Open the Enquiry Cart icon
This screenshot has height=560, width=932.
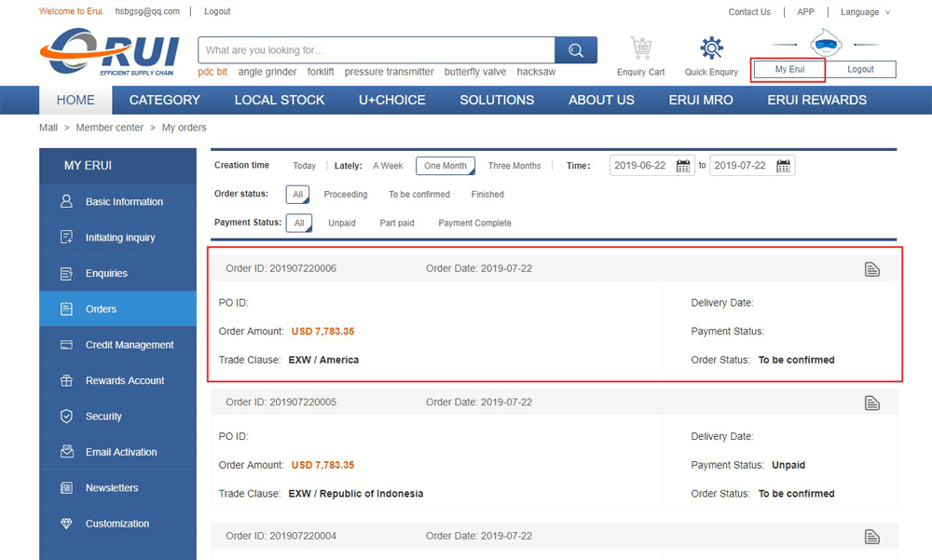tap(641, 48)
